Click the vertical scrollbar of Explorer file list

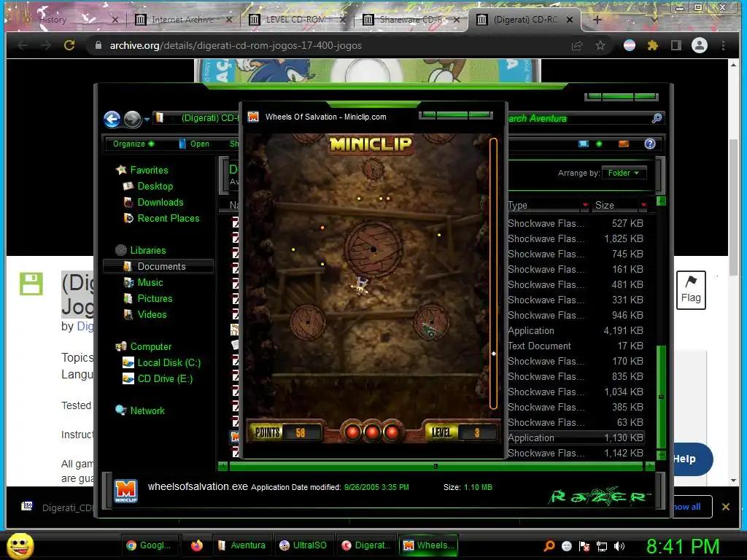[661, 396]
